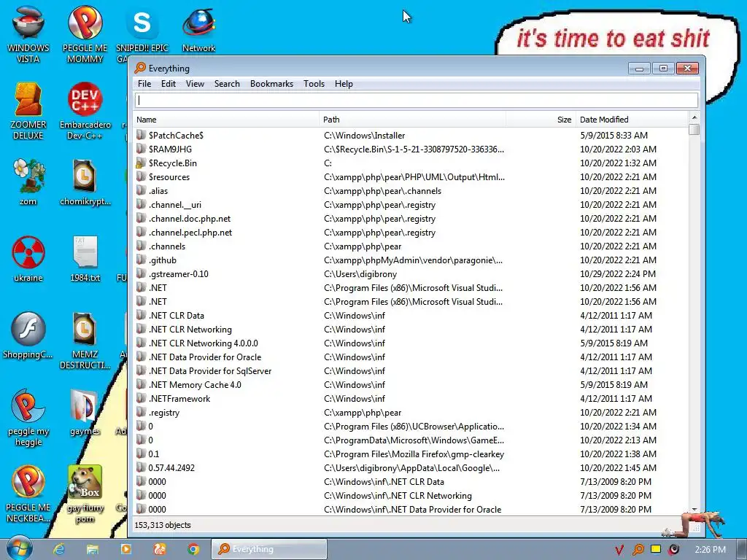Open MEMZ DESTRUCTI... icon
The height and width of the screenshot is (560, 747).
(x=85, y=341)
